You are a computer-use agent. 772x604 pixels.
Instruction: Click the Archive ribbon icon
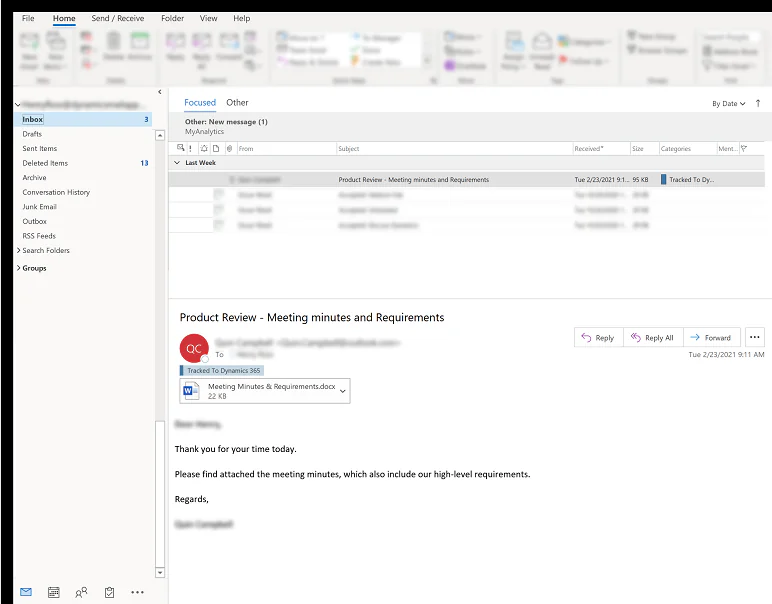(140, 41)
